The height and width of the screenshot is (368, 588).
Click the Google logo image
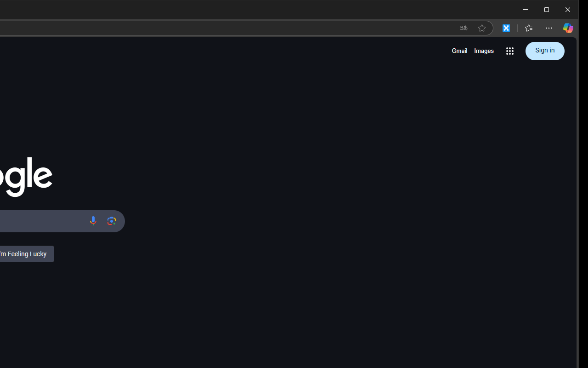pyautogui.click(x=26, y=177)
